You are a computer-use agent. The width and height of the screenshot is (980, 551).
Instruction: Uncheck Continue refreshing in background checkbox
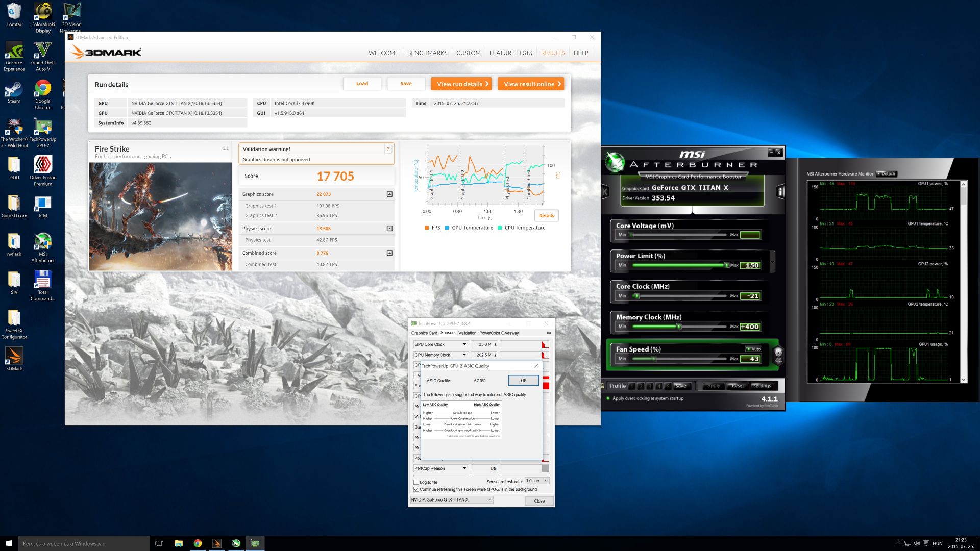416,489
